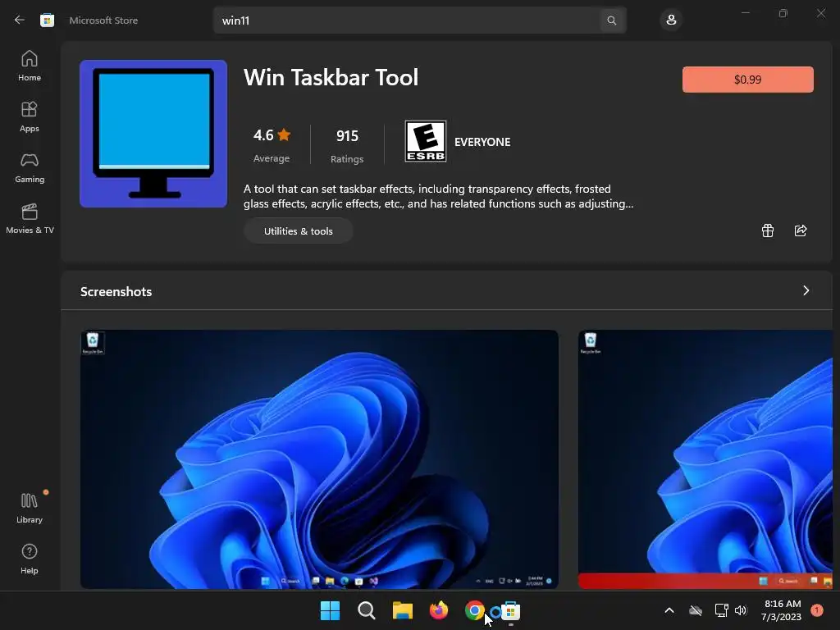Launch Google Chrome from the taskbar
This screenshot has height=630, width=840.
(x=475, y=610)
